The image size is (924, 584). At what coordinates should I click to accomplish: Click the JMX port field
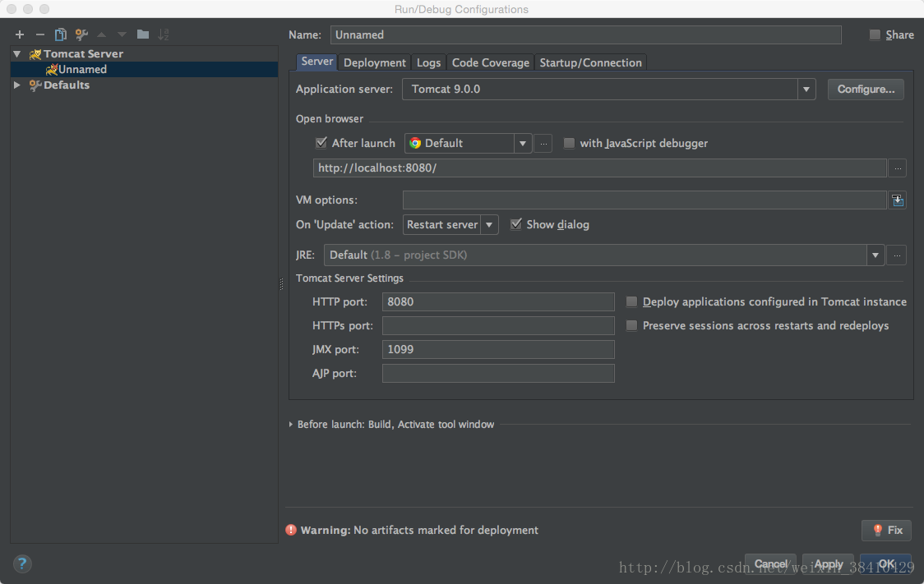[498, 350]
